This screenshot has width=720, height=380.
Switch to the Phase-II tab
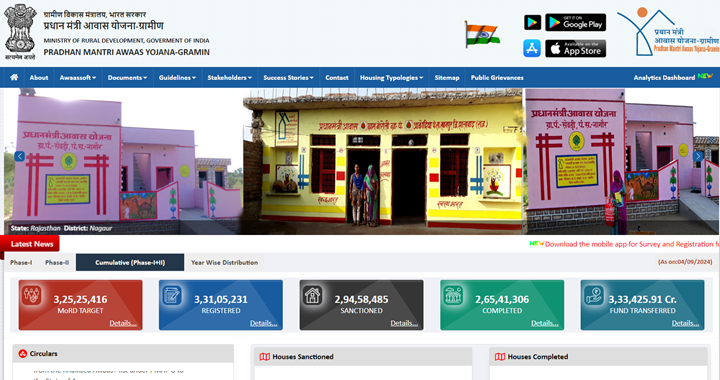[57, 263]
